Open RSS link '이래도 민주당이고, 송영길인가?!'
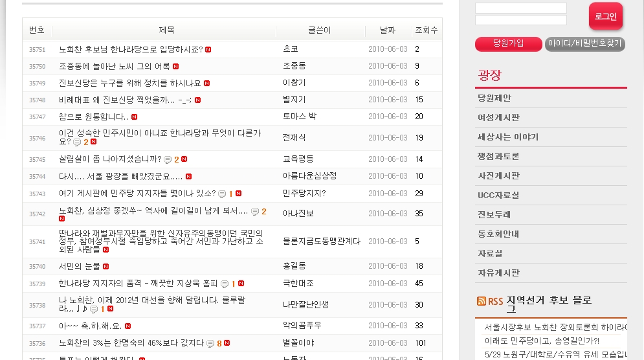The image size is (644, 360). [x=542, y=341]
